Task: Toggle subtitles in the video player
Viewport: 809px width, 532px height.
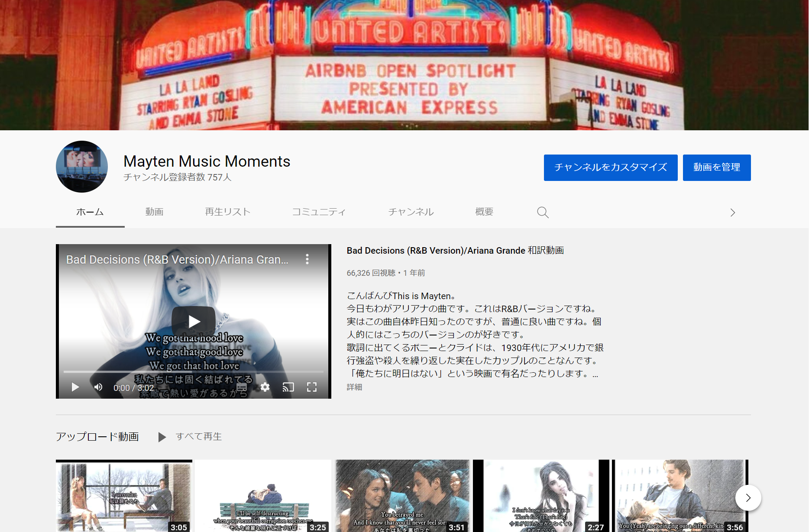Action: click(242, 387)
